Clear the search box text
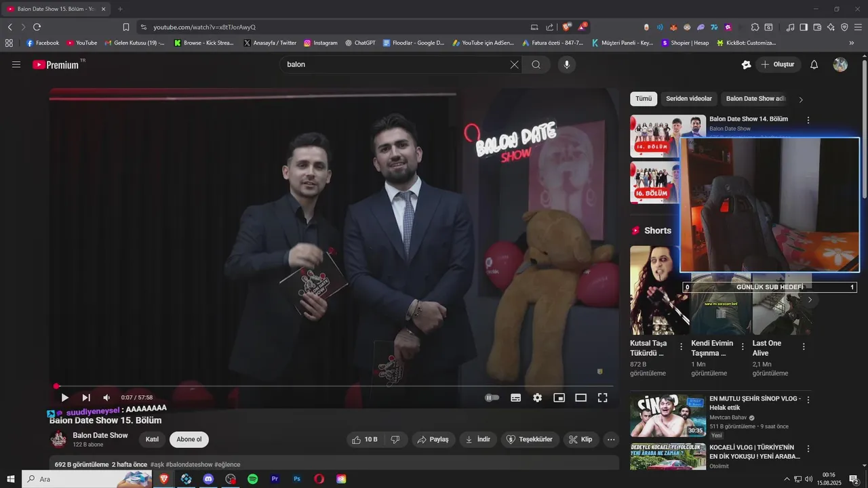This screenshot has height=488, width=868. click(514, 64)
